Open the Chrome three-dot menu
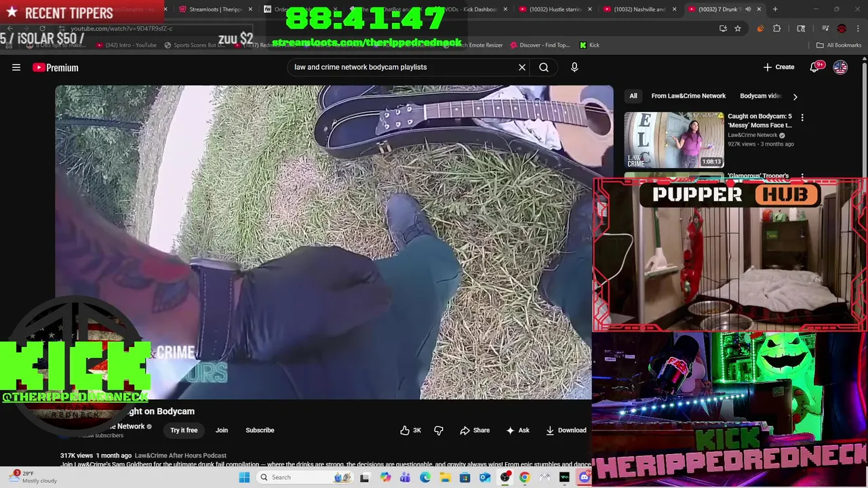 click(858, 28)
